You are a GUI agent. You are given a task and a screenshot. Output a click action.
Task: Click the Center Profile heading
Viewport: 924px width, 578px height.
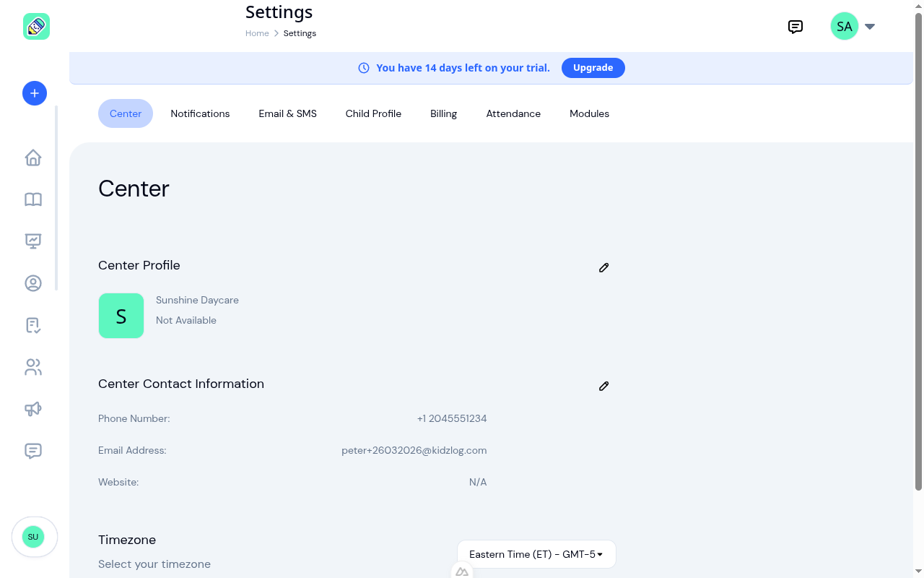(139, 265)
